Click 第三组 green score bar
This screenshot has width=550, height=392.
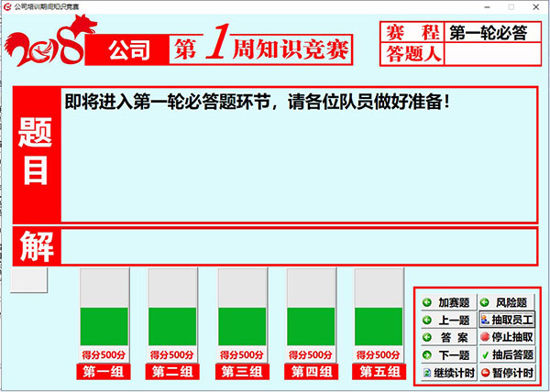click(242, 326)
